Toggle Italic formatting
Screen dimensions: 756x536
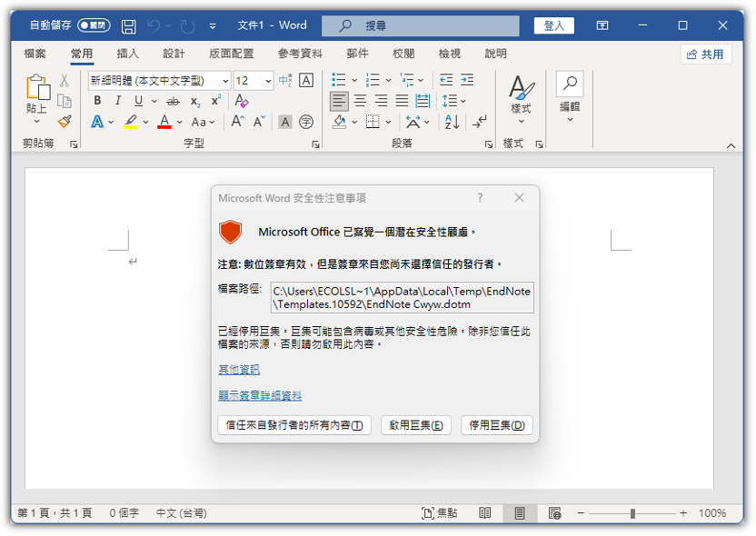click(x=118, y=101)
